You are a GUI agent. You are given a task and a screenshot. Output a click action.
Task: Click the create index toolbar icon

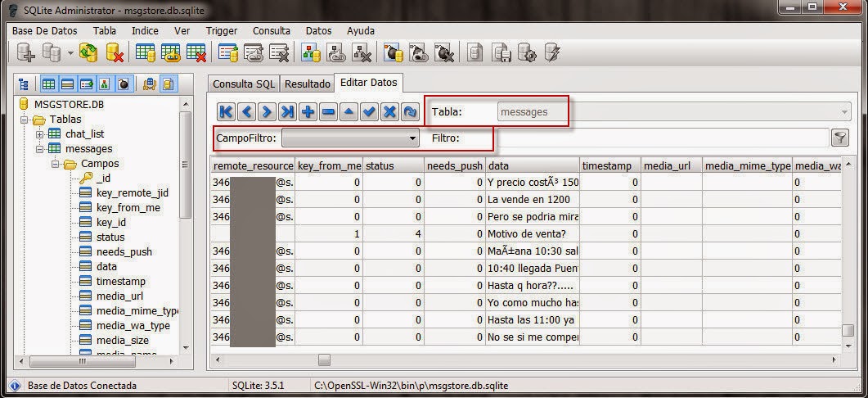(x=227, y=52)
